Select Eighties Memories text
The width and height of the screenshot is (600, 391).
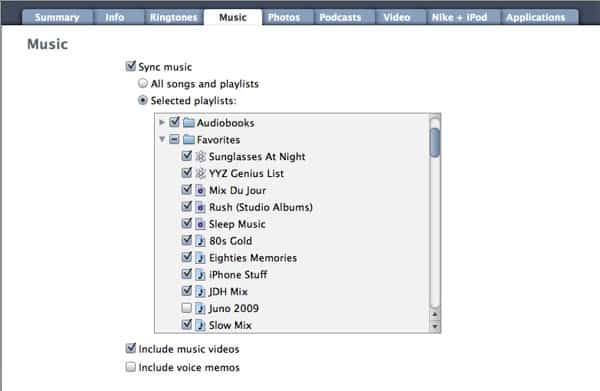click(x=253, y=257)
